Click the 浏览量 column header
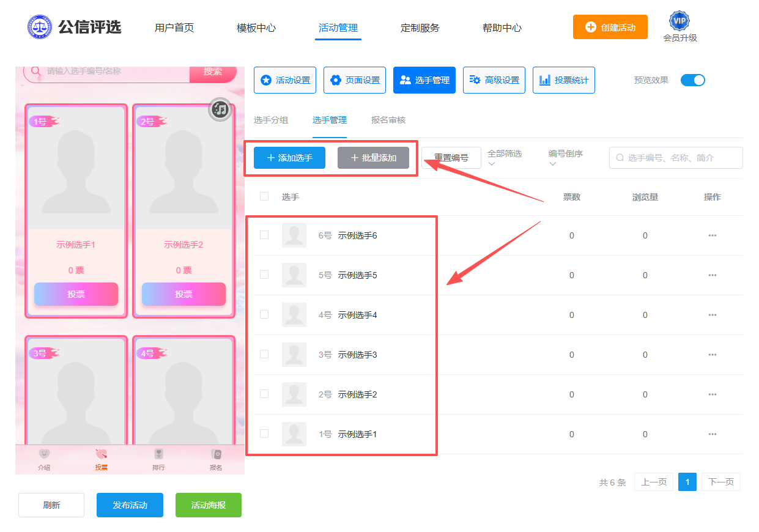Screen dimensions: 759x532 (645, 197)
